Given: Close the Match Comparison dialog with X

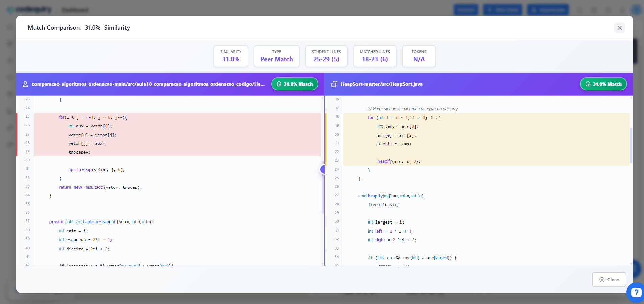Looking at the screenshot, I should point(619,28).
